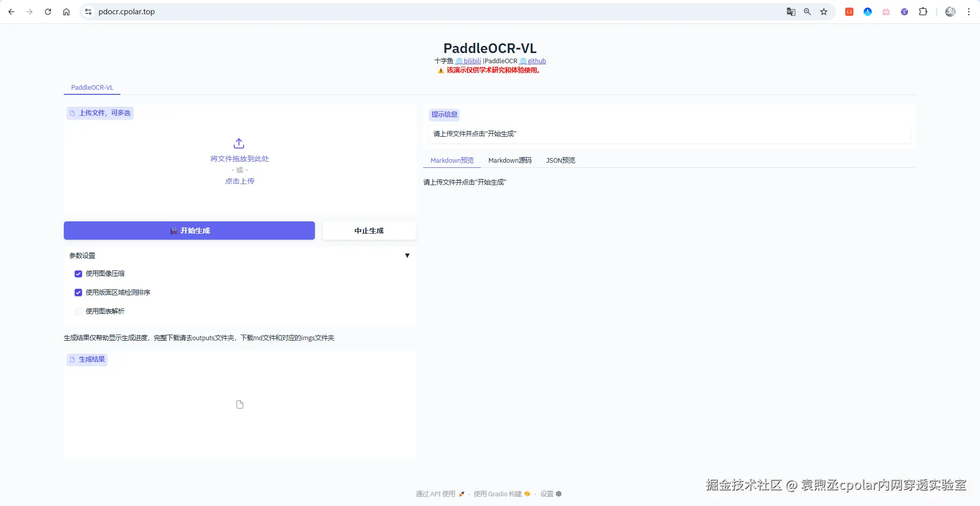Click the 上传文件，可多选 label
This screenshot has width=980, height=506.
(x=100, y=113)
